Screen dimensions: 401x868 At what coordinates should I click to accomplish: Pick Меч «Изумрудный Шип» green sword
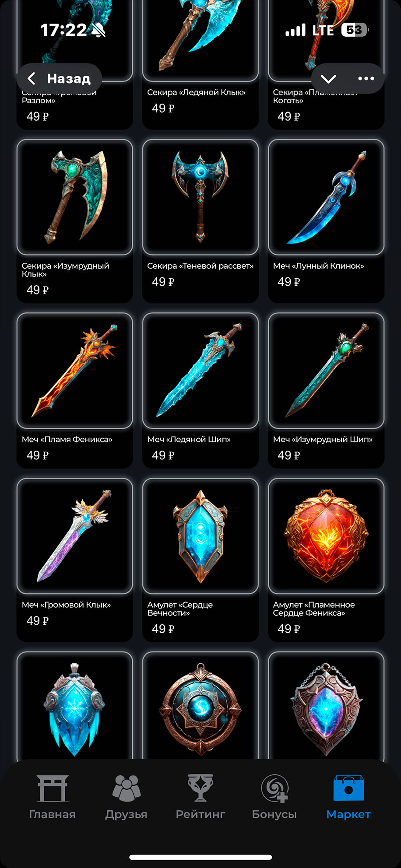tap(326, 371)
